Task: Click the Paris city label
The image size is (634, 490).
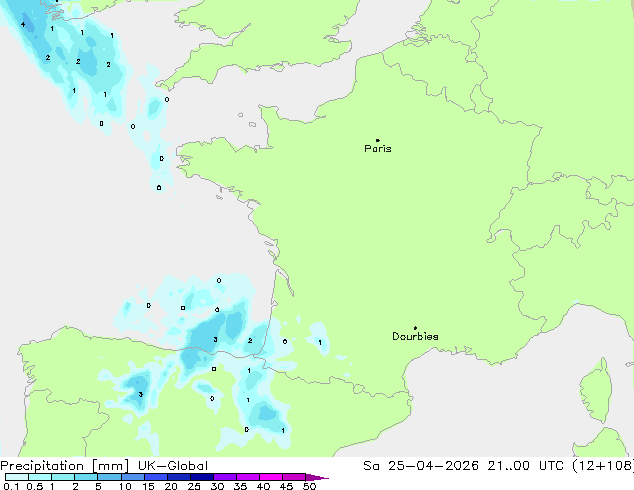Action: coord(378,149)
